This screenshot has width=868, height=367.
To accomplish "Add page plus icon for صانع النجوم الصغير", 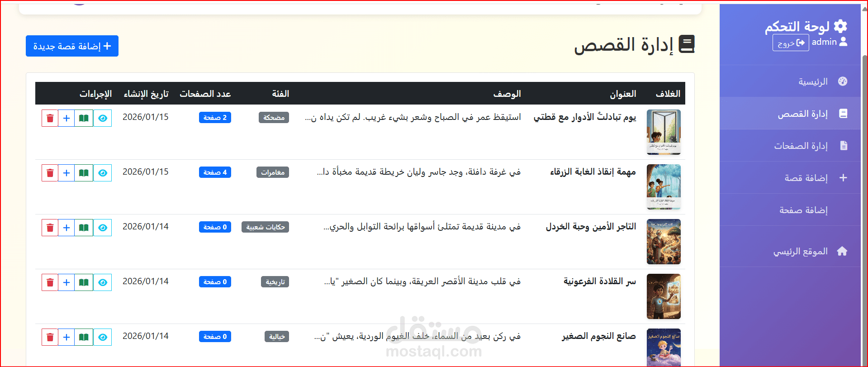I will pyautogui.click(x=66, y=337).
